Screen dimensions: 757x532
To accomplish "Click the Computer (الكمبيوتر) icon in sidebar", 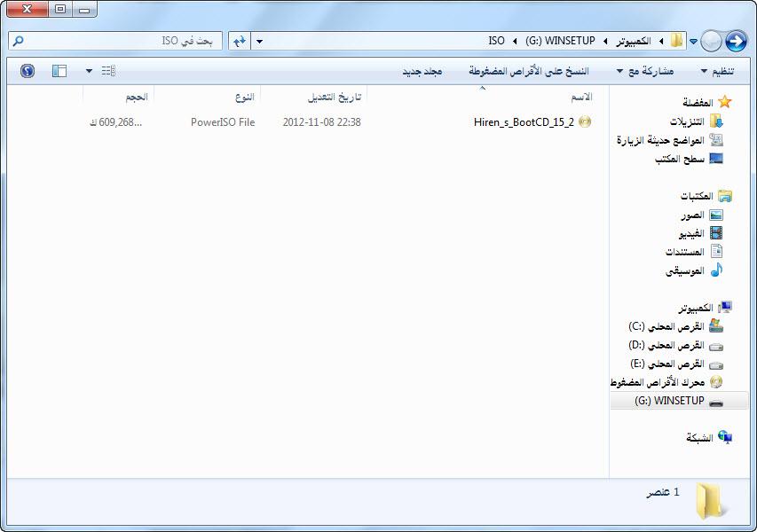I will point(725,308).
